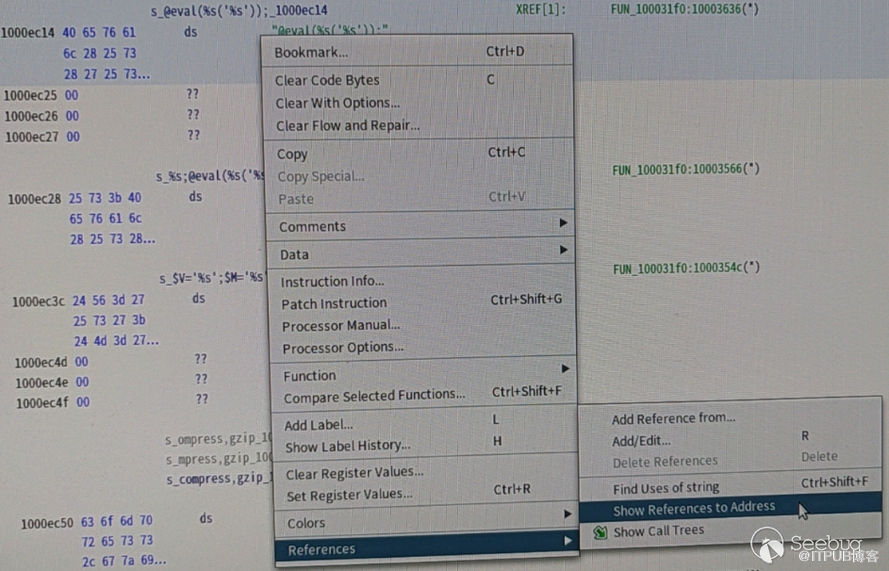889x571 pixels.
Task: Select address 1000ec4e row
Action: 42,383
